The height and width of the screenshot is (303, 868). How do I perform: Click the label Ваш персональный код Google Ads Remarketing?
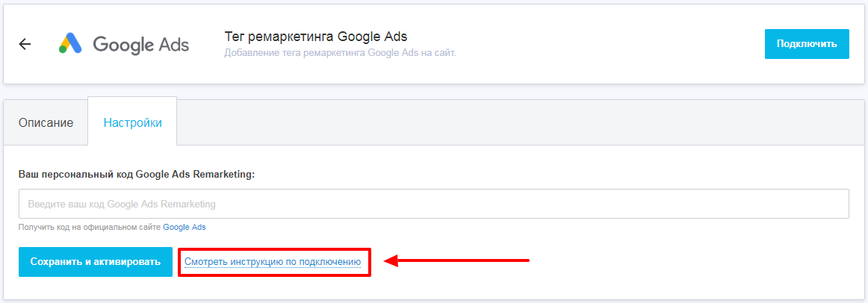(137, 174)
